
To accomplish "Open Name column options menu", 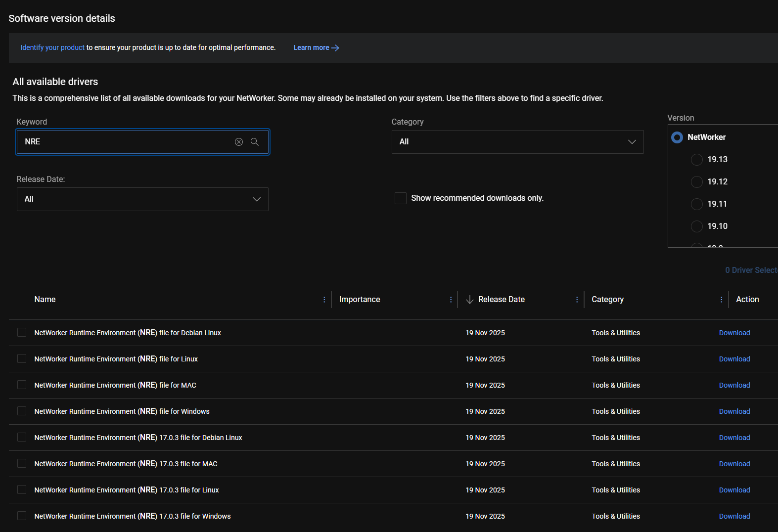I will tap(324, 300).
